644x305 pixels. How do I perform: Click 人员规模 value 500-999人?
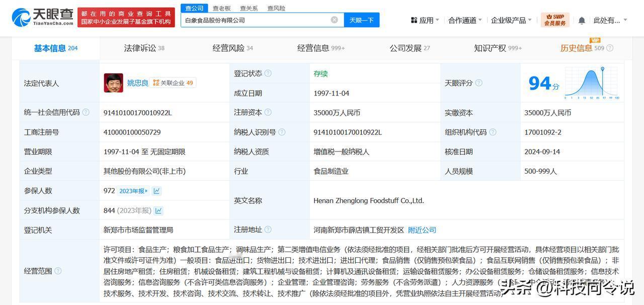pyautogui.click(x=540, y=171)
